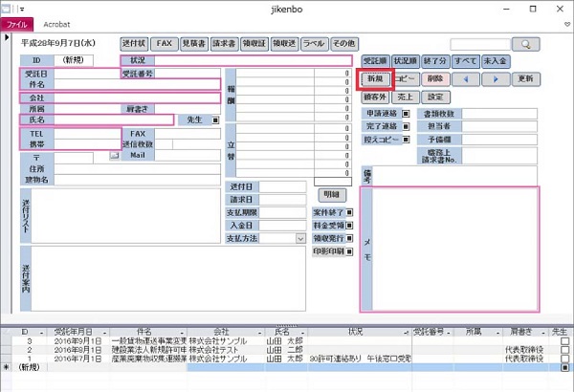Click the 送付日 date field
The height and width of the screenshot is (392, 574).
pyautogui.click(x=282, y=187)
